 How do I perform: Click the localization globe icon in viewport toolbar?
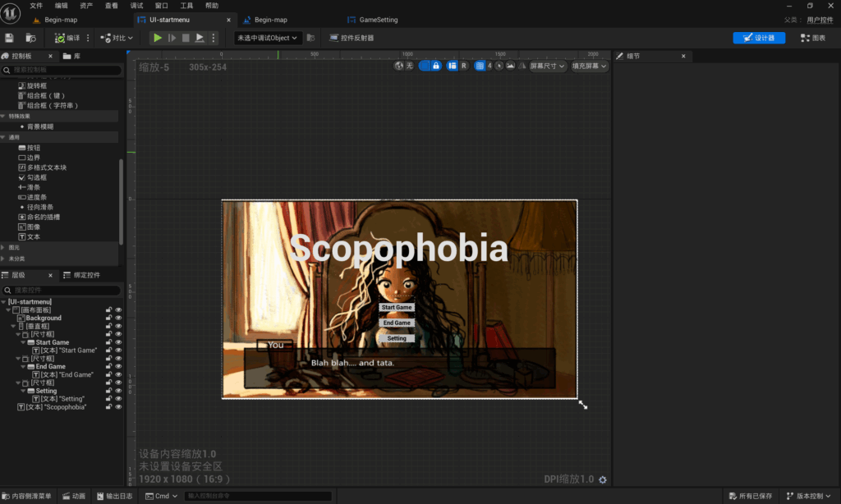(398, 66)
